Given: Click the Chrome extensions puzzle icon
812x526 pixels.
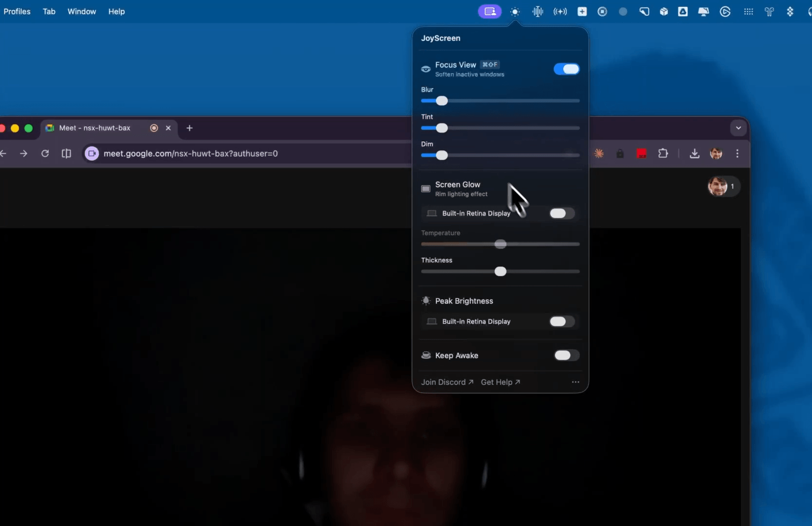Looking at the screenshot, I should pos(663,154).
